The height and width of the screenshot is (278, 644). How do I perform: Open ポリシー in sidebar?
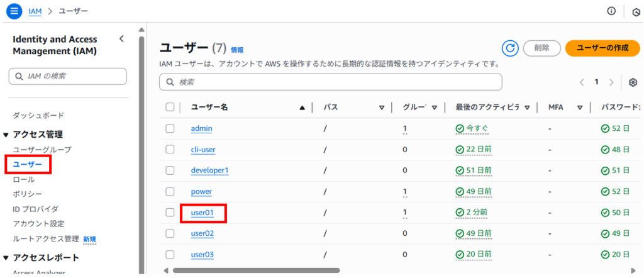click(28, 194)
